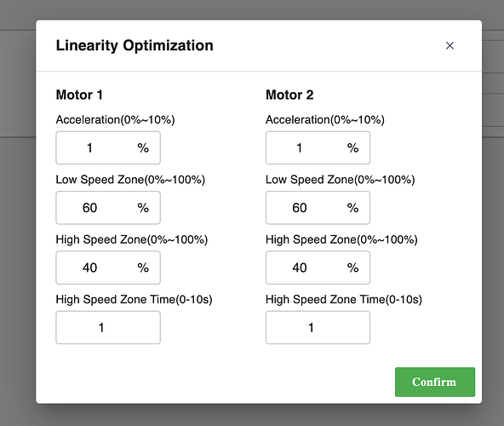This screenshot has height=426, width=504.
Task: Focus Motor 2 Acceleration input field
Action: [318, 147]
